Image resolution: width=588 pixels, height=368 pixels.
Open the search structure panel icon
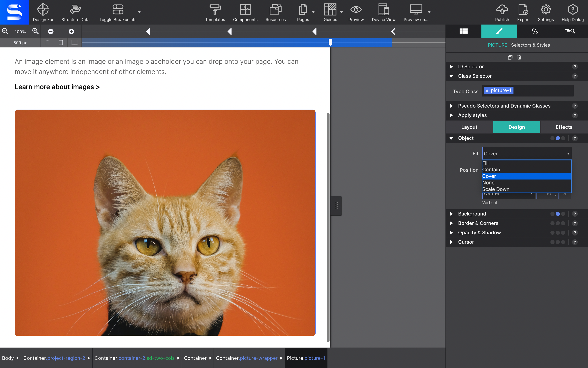click(570, 31)
